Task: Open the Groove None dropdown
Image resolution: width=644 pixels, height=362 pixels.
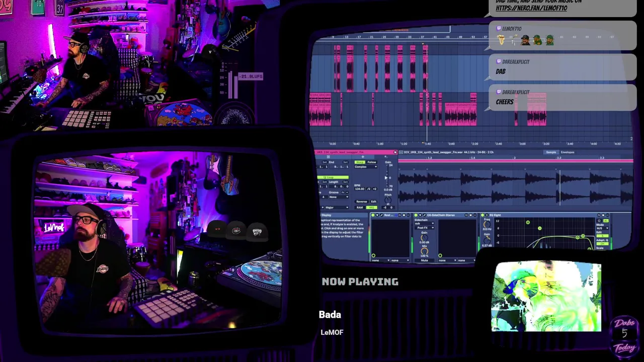Action: coord(339,197)
